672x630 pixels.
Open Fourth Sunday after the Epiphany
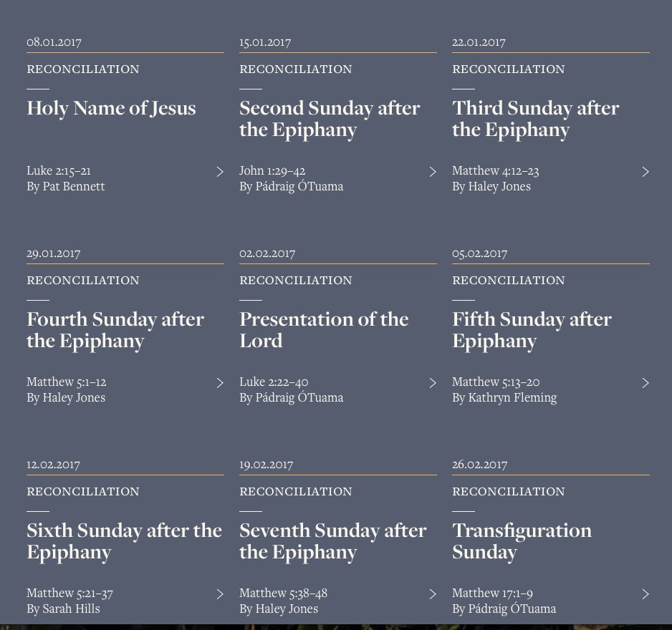115,329
